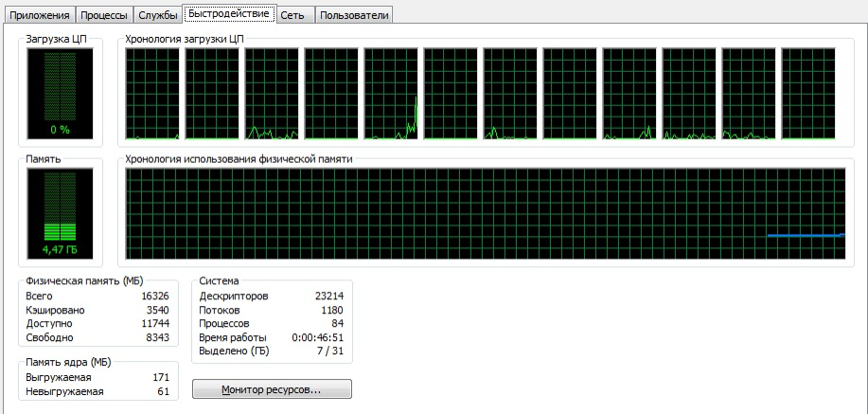Click the first CPU core history graph

[x=151, y=94]
